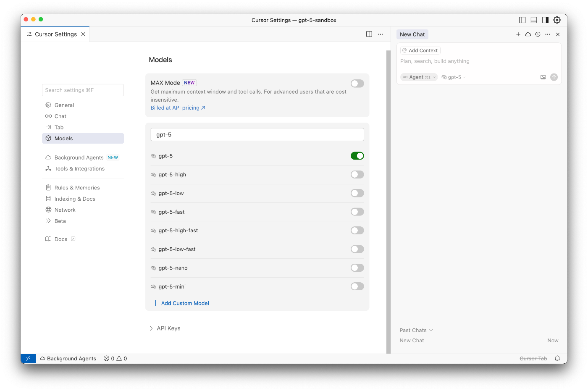Collapse Past Chats list

pyautogui.click(x=416, y=331)
